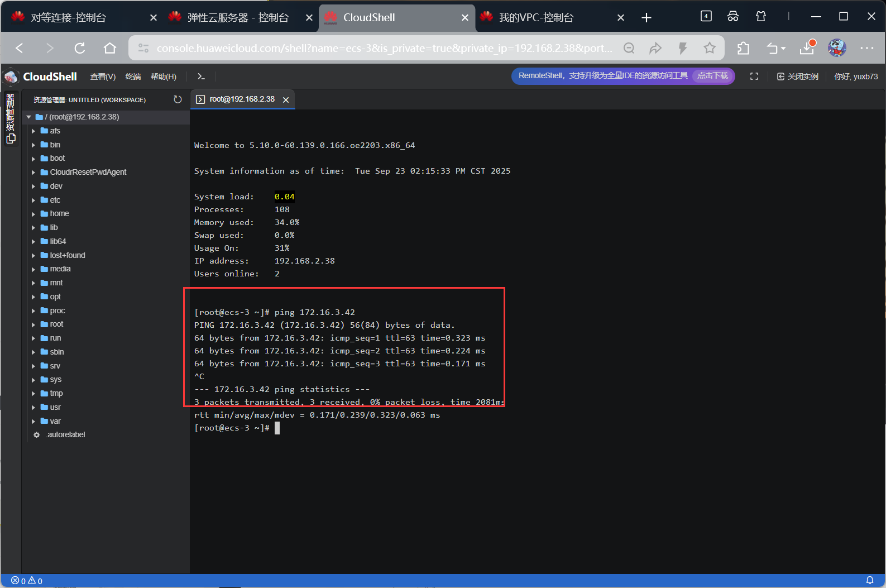Expand the bin folder

click(33, 145)
